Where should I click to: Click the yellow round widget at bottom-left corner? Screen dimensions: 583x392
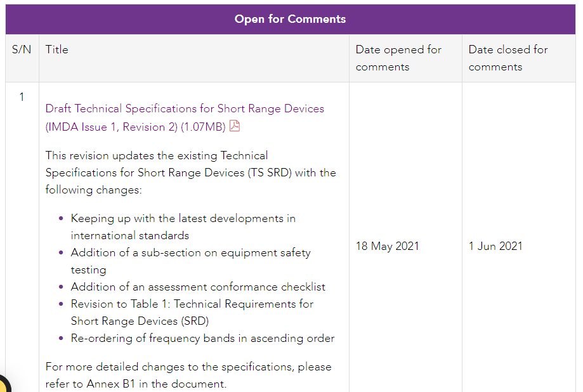tap(4, 384)
